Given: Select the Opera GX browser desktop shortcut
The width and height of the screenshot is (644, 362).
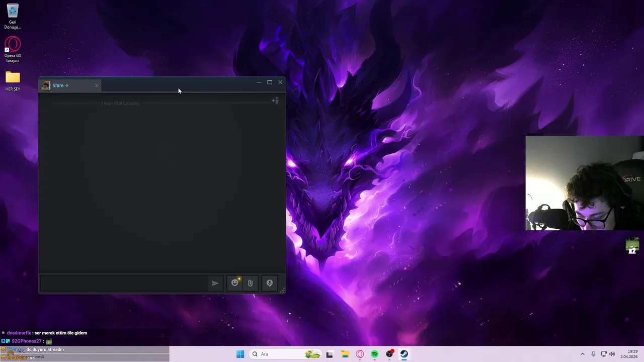Looking at the screenshot, I should 13,50.
